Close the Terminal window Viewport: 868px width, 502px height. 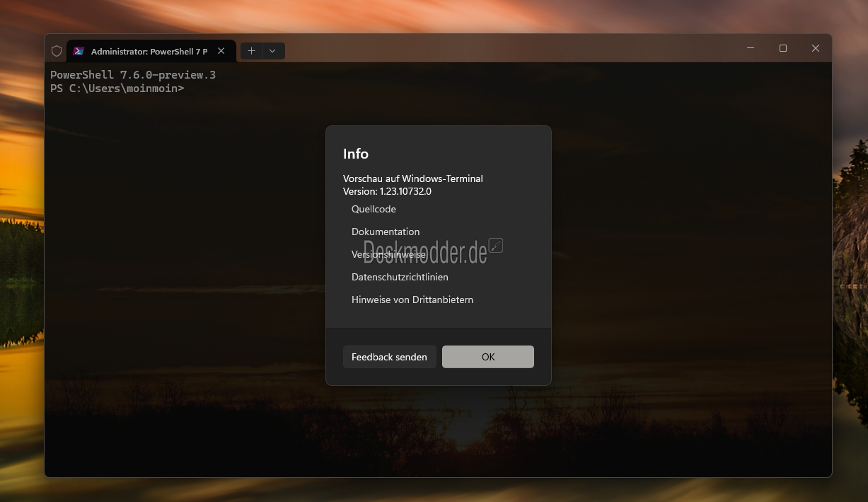click(x=816, y=48)
